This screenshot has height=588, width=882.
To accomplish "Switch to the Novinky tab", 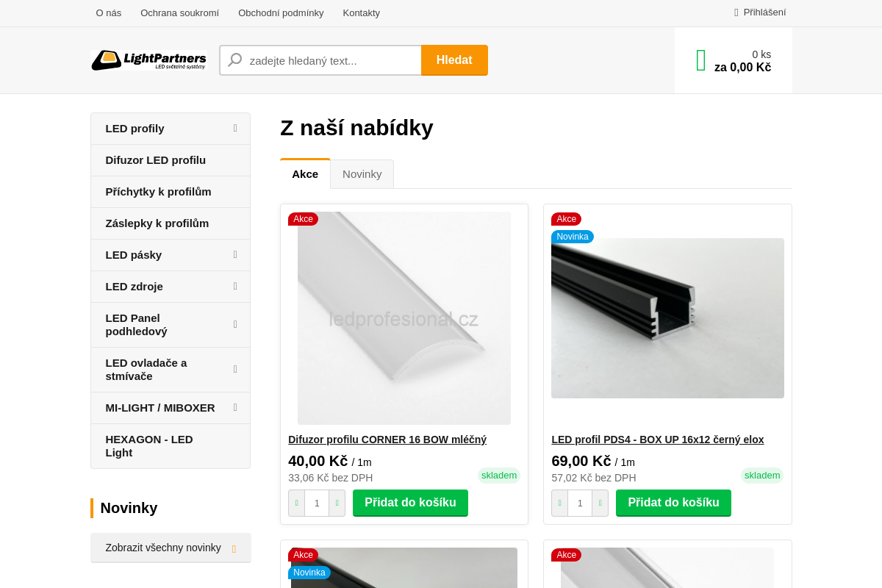I will (362, 174).
